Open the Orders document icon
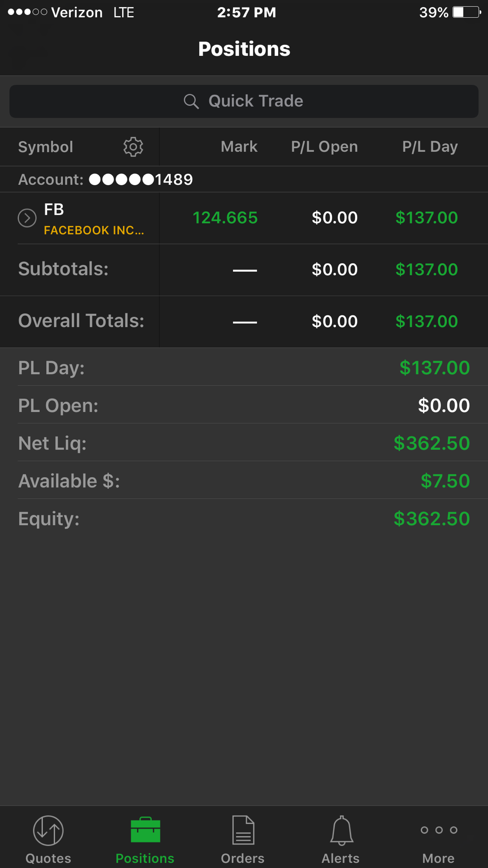Image resolution: width=488 pixels, height=868 pixels. coord(243,830)
